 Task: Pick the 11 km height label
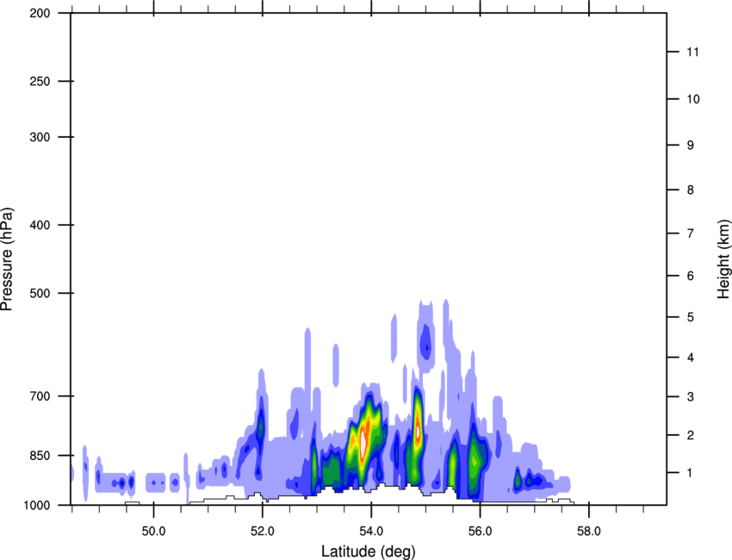[x=692, y=52]
